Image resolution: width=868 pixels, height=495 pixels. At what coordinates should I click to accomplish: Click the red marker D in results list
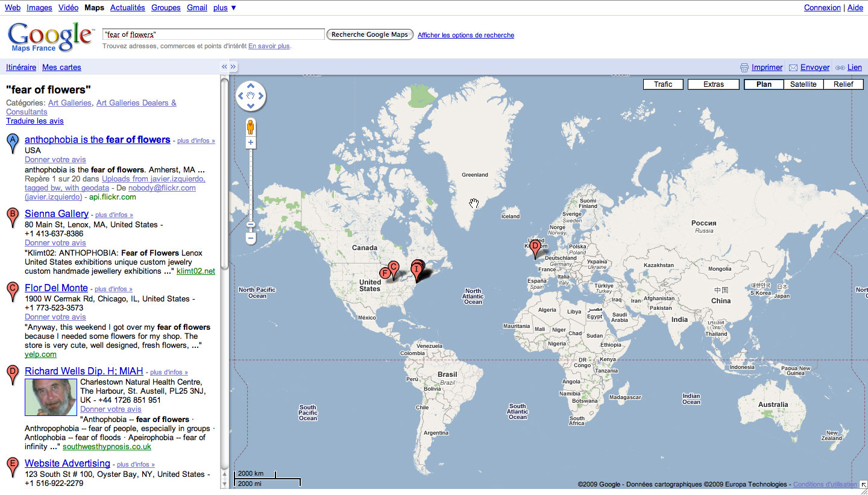pyautogui.click(x=12, y=374)
